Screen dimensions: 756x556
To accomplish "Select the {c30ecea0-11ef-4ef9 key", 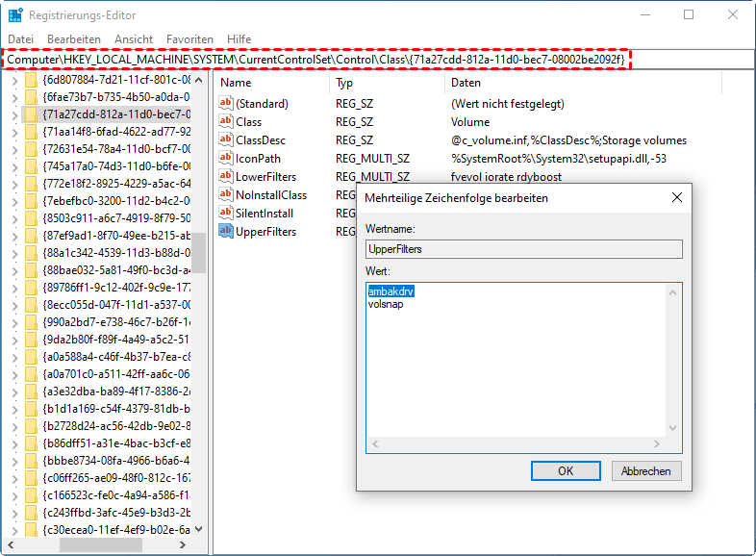I will point(116,530).
